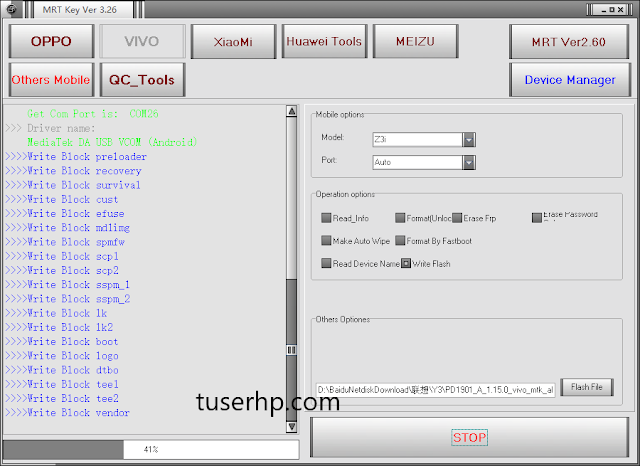Select the VIVO brand button
This screenshot has width=640, height=466.
(x=142, y=41)
